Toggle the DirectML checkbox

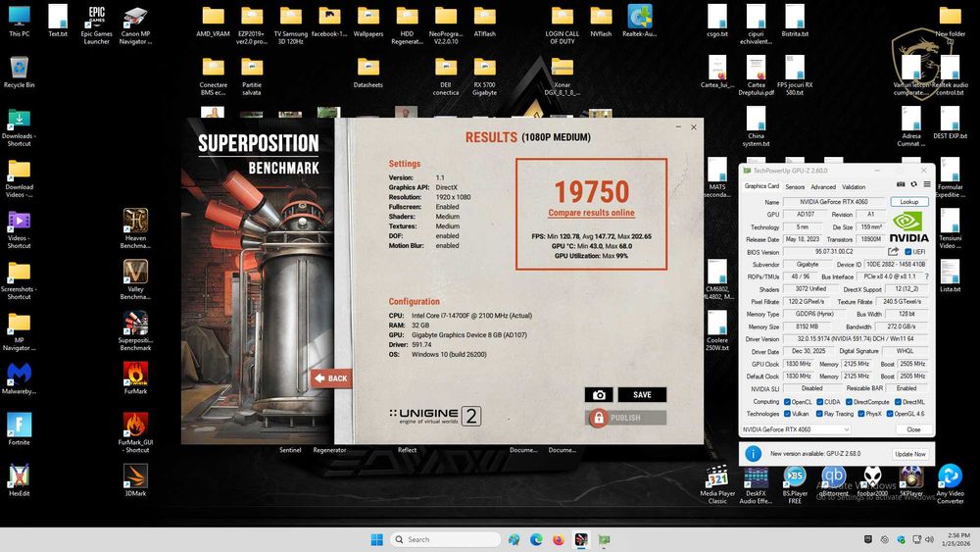[x=898, y=402]
